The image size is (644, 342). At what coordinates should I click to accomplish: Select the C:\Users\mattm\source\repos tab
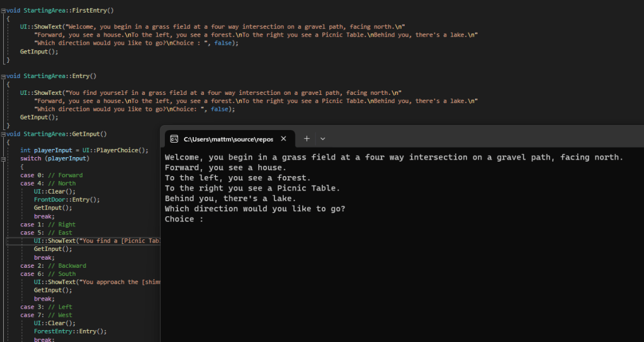(x=227, y=138)
